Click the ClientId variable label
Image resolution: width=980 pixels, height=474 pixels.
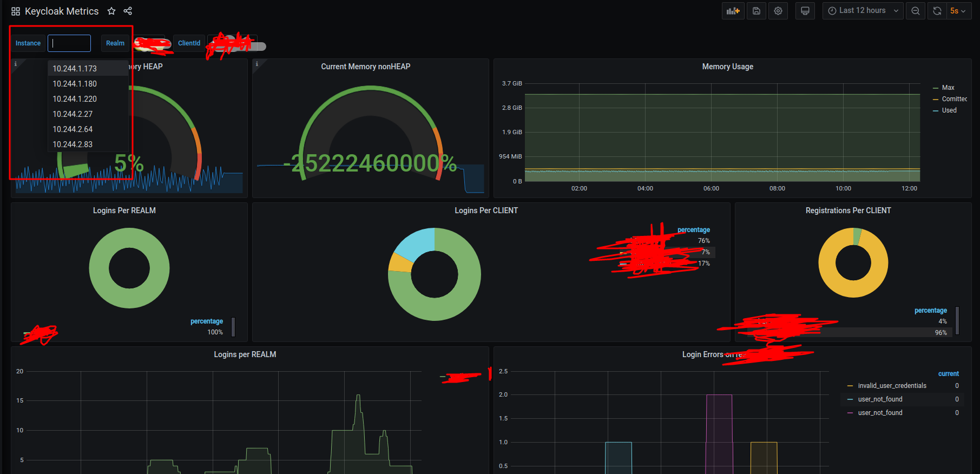click(189, 43)
